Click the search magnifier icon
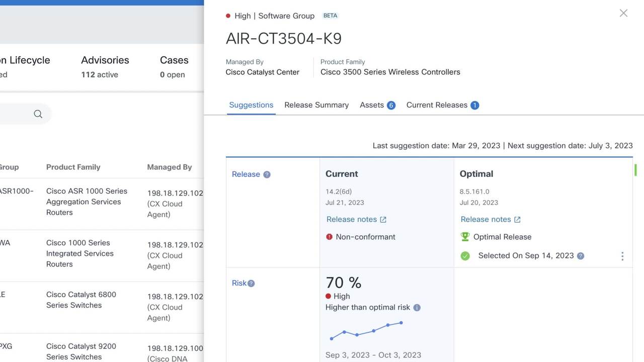This screenshot has width=644, height=362. point(38,114)
